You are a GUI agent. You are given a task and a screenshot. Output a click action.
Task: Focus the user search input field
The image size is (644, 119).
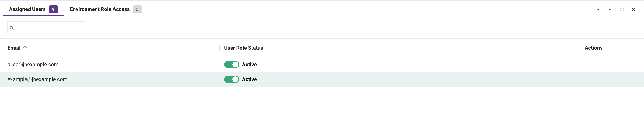(x=50, y=28)
